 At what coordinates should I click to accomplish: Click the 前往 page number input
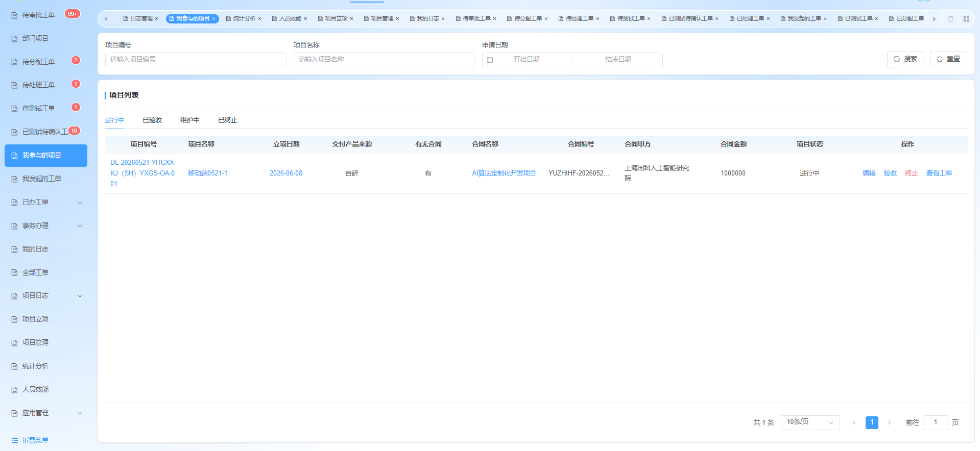point(936,422)
